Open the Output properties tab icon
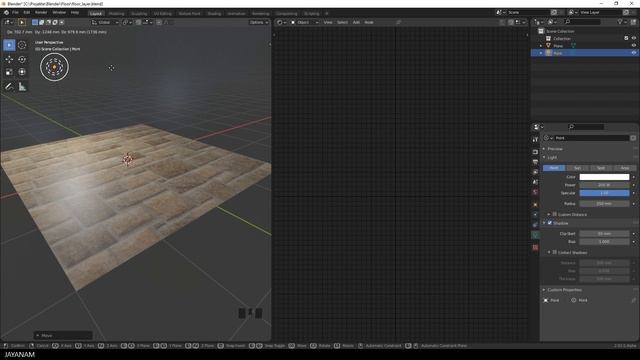Image resolution: width=640 pixels, height=360 pixels. [x=535, y=162]
